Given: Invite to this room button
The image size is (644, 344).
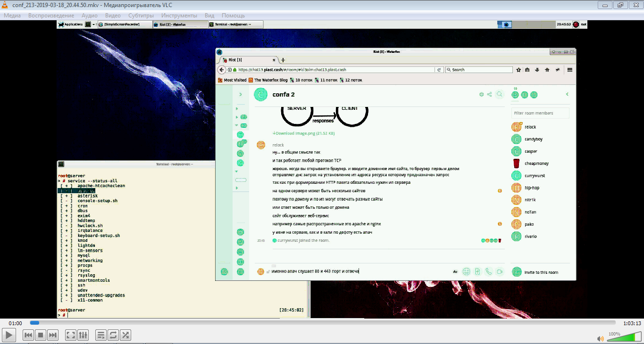Looking at the screenshot, I should 535,272.
